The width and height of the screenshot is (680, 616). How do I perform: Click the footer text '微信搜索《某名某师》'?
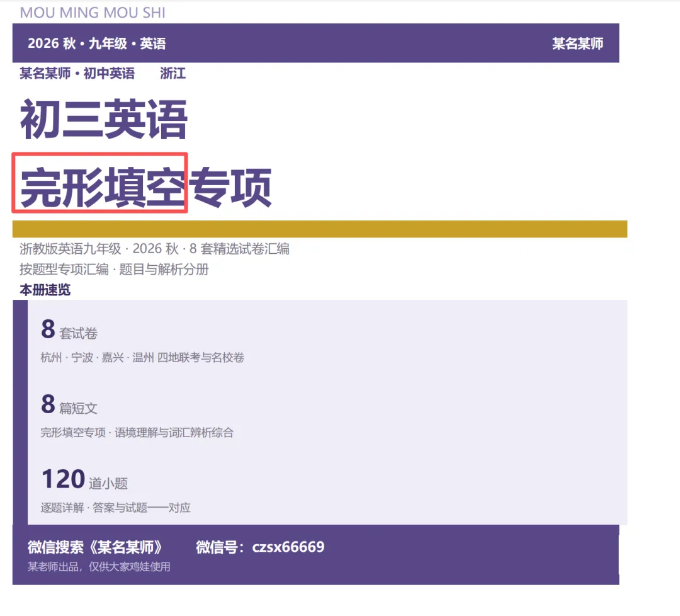[94, 547]
